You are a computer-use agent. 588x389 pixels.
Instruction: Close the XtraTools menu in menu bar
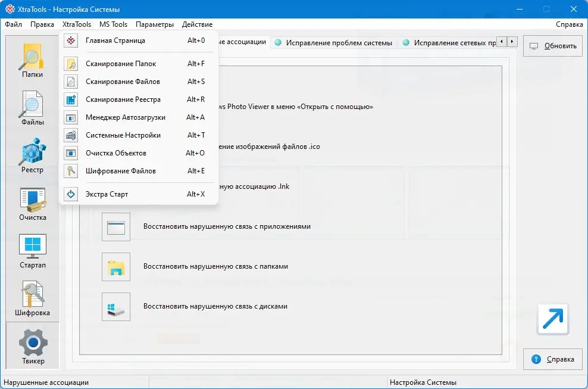click(x=77, y=24)
